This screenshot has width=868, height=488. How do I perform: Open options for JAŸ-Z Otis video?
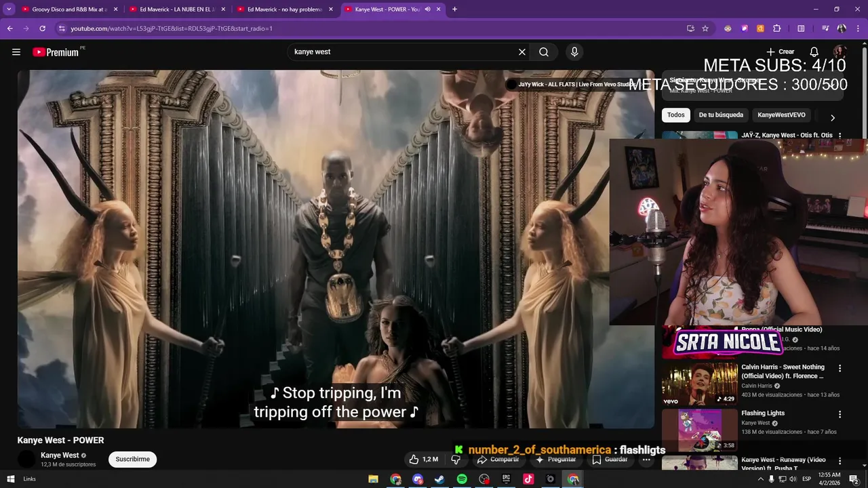[840, 136]
